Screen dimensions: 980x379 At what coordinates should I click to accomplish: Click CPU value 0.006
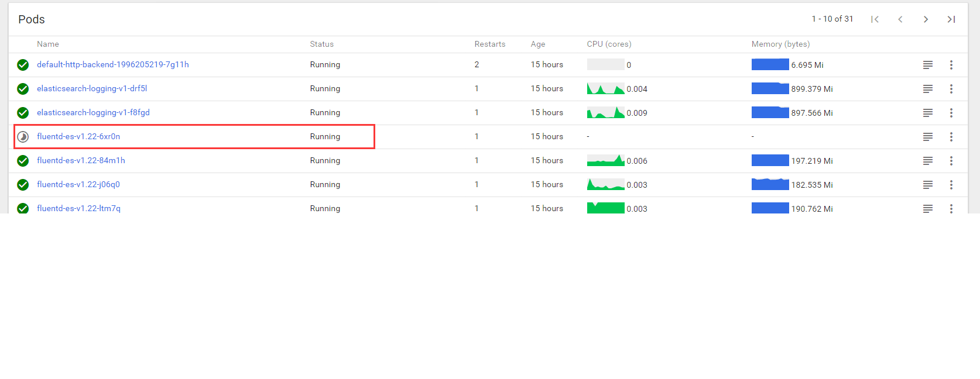tap(637, 161)
